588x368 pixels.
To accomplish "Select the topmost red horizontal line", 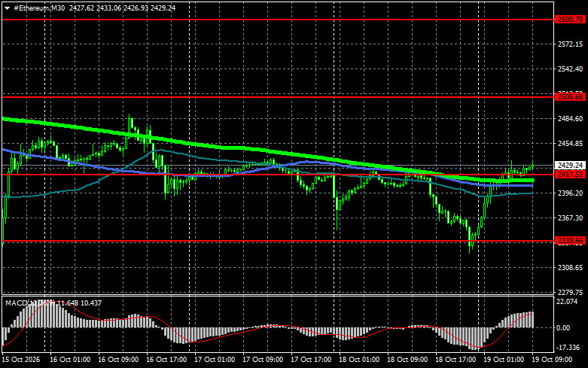I will pyautogui.click(x=278, y=20).
